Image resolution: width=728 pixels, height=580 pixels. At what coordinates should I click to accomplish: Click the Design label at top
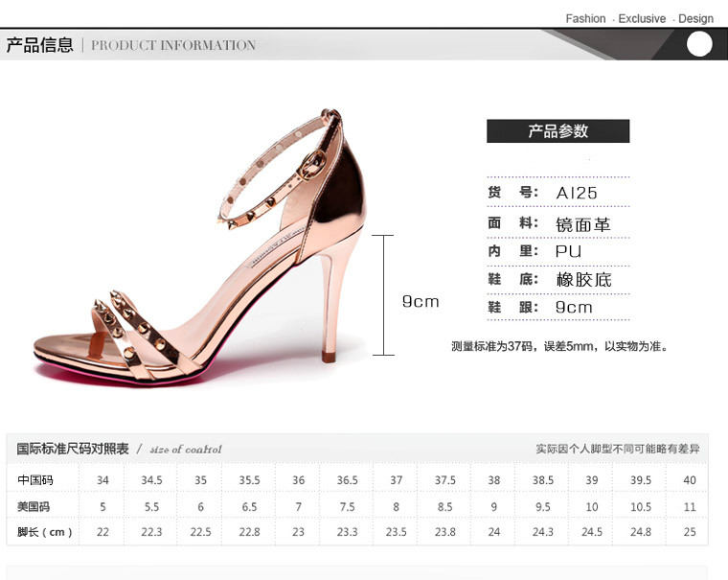click(696, 18)
